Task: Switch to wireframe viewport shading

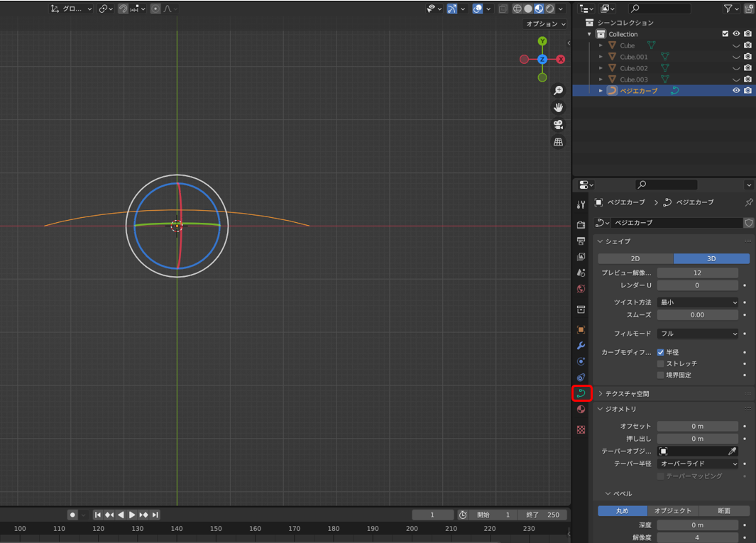Action: click(517, 9)
